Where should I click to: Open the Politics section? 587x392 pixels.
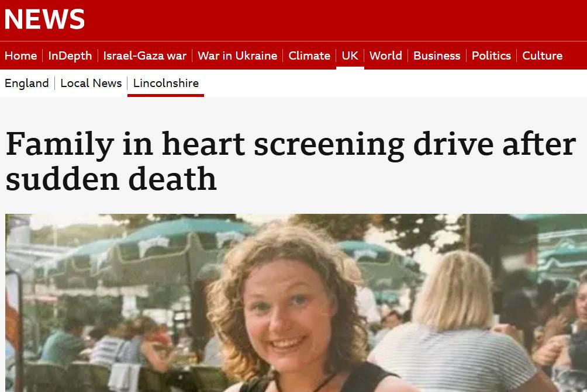[491, 55]
